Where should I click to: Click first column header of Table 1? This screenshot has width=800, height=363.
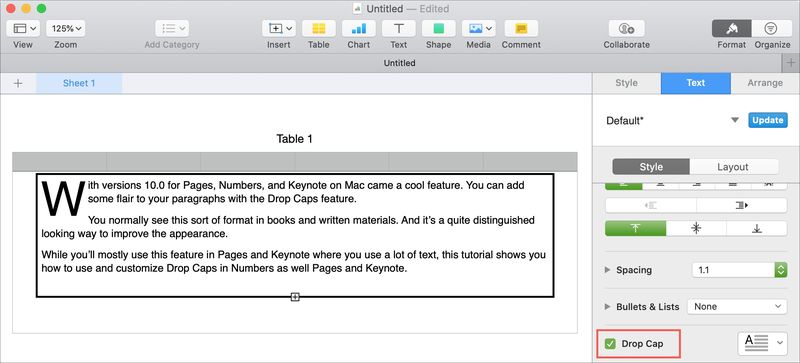[60, 162]
